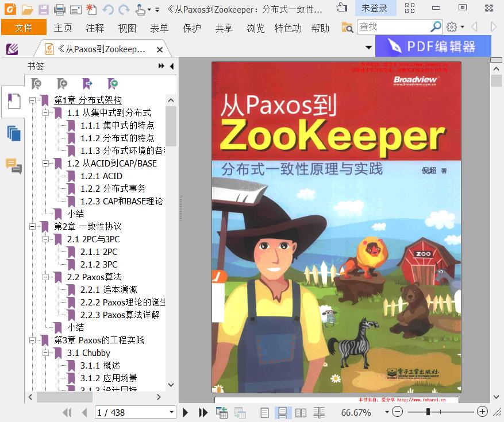
Task: Collapse the bookmarks panel with left arrow
Action: (172, 66)
